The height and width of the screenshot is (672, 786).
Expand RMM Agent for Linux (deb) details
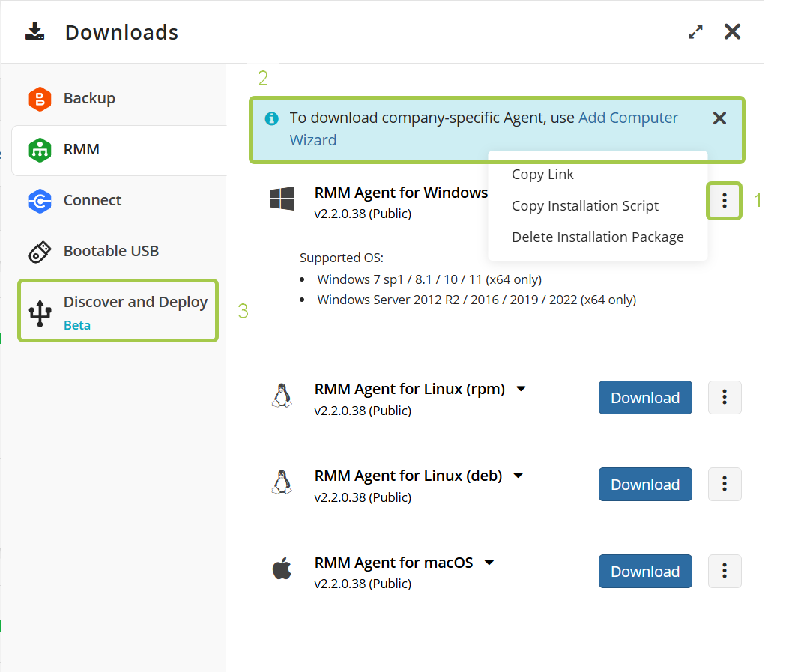click(518, 476)
